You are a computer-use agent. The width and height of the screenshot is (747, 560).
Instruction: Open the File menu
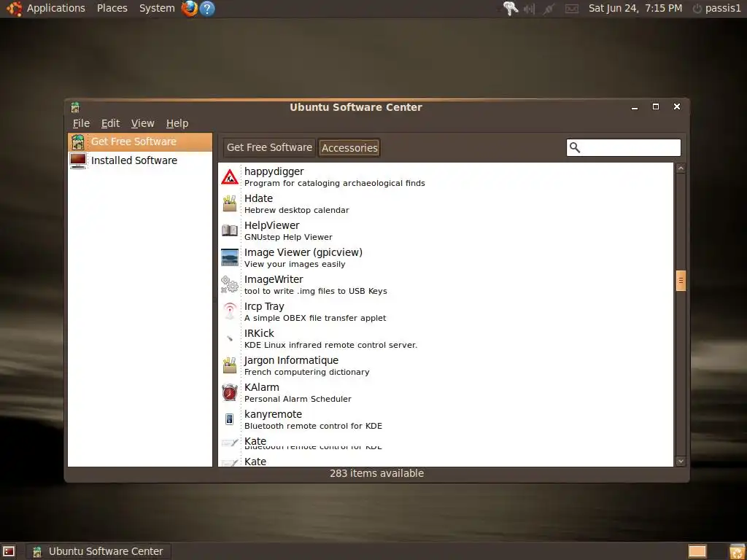coord(81,123)
